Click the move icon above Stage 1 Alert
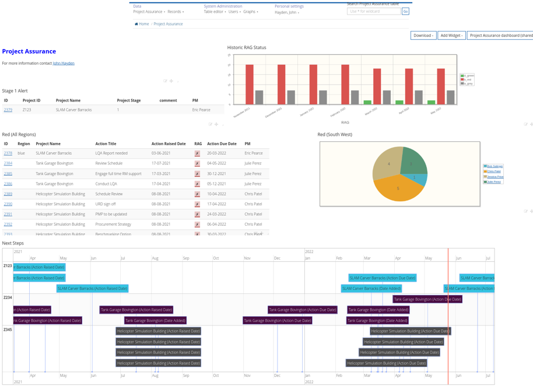The height and width of the screenshot is (392, 533). click(x=171, y=81)
